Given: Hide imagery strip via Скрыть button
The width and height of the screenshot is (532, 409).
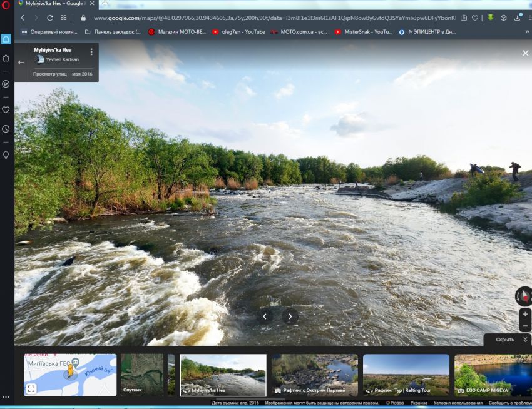Looking at the screenshot, I should pyautogui.click(x=507, y=340).
